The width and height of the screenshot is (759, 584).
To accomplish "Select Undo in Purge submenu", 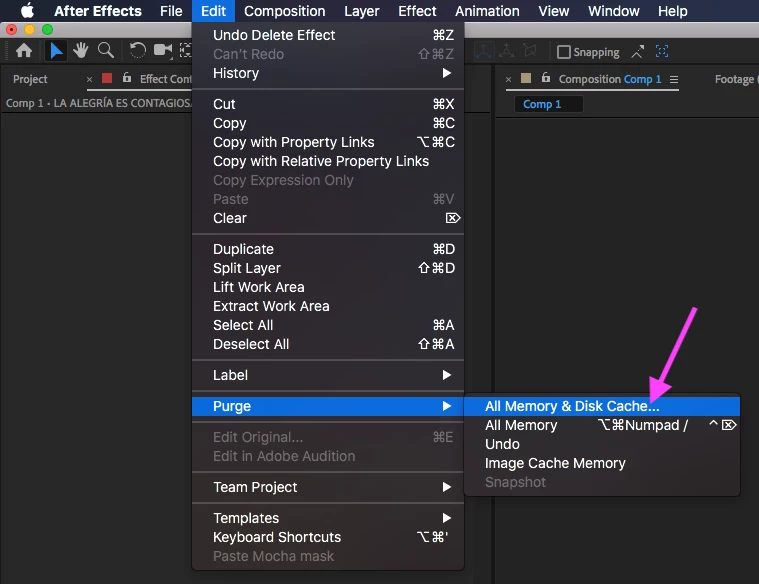I will [602, 444].
